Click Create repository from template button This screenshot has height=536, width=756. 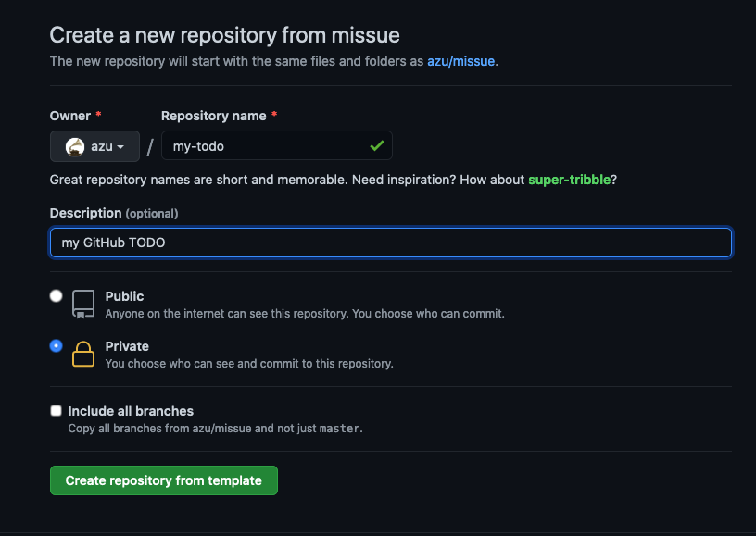coord(164,480)
